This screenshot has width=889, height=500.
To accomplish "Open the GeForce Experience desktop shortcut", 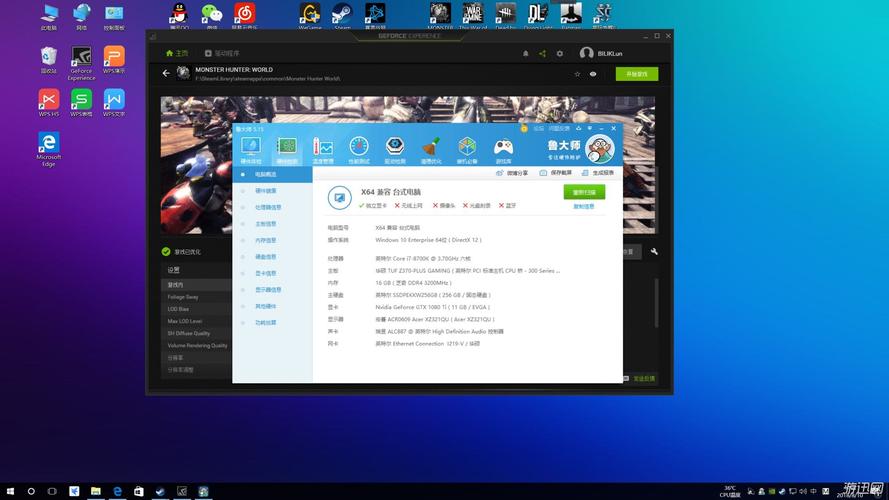I will click(81, 63).
